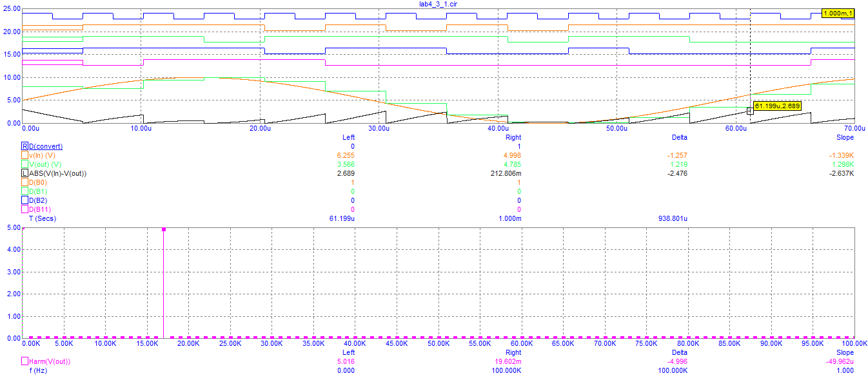Click the ABS left value 2.689

[x=346, y=173]
